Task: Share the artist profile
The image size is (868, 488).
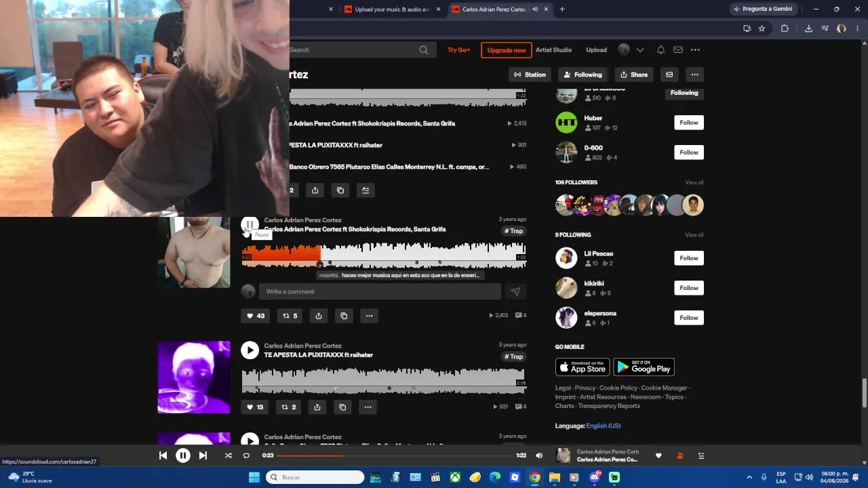Action: click(x=635, y=75)
